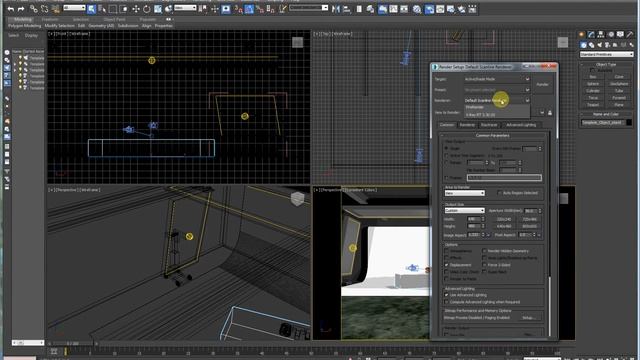Open the Freeform ribbon tab
The width and height of the screenshot is (640, 360).
click(x=50, y=19)
